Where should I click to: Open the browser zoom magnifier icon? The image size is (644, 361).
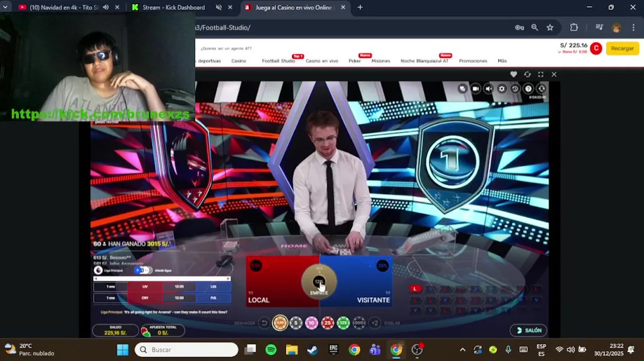click(x=535, y=28)
